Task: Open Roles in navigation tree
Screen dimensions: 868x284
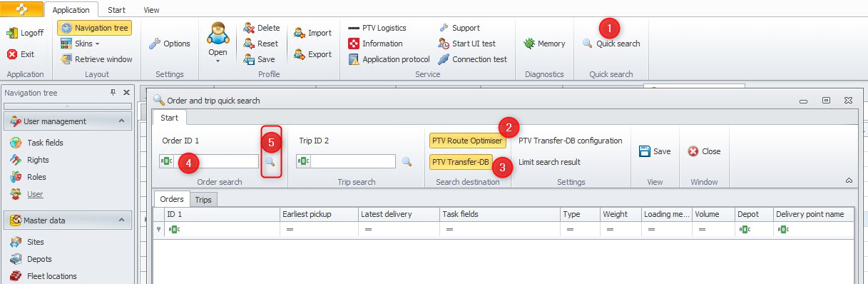Action: pos(29,177)
